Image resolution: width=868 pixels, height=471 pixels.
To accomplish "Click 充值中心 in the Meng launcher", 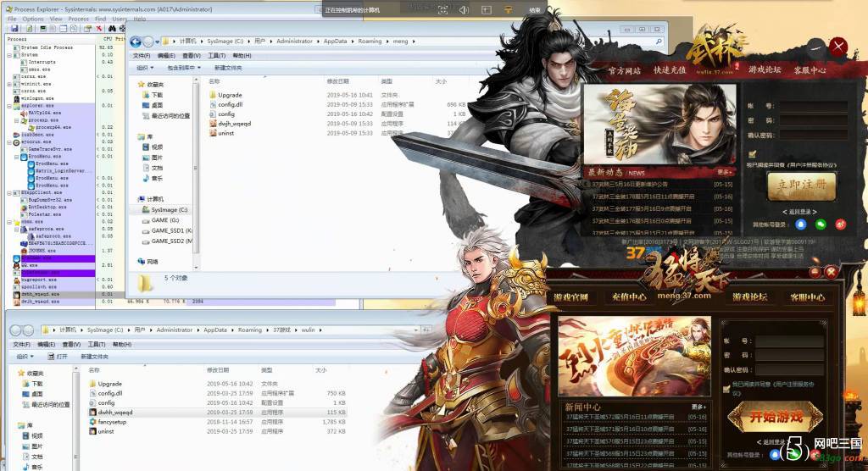I will (x=628, y=297).
